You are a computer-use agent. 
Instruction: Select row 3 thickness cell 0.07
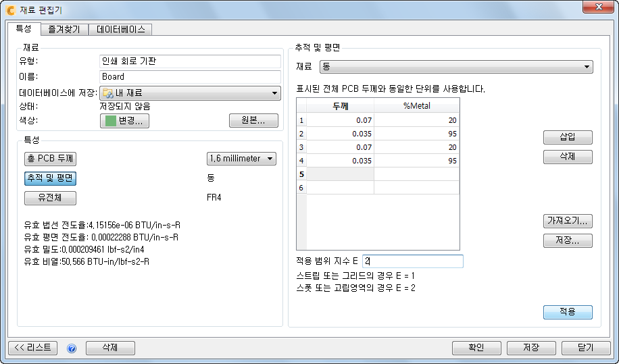(341, 147)
